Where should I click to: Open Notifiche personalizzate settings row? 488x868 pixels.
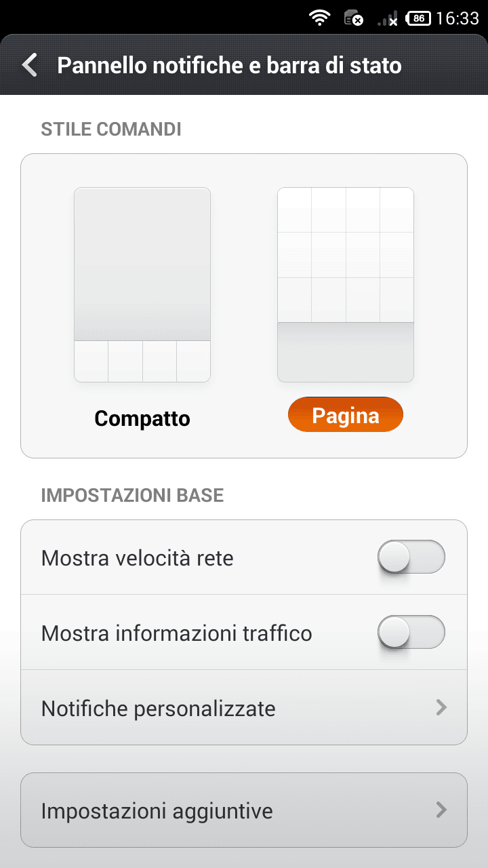244,708
